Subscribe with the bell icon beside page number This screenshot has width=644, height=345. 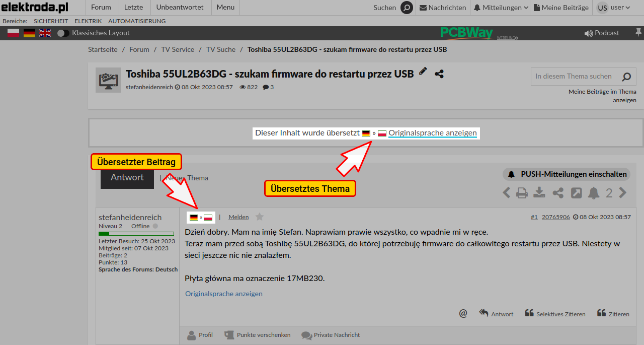[594, 193]
